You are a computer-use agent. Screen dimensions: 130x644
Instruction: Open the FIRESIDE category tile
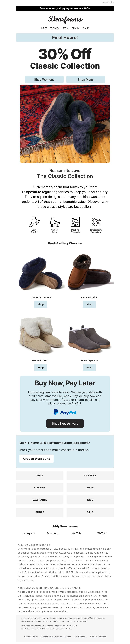point(40,488)
